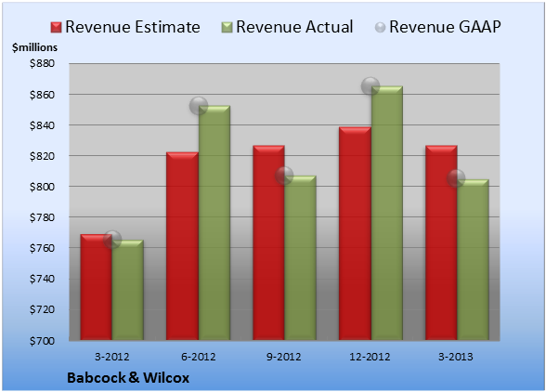Select the "Revenue GAAP" legend label
Viewport: 546px width, 392px height.
pos(445,27)
